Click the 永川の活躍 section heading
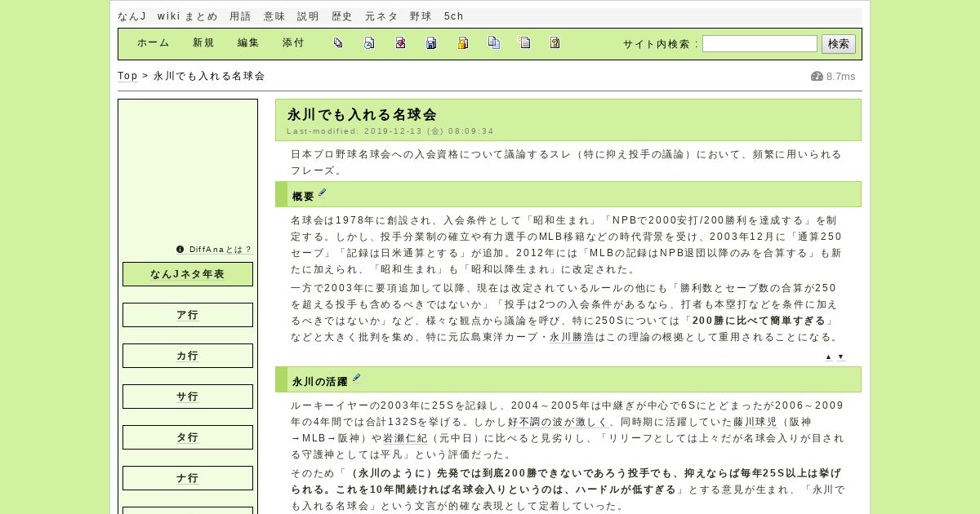This screenshot has width=980, height=514. coord(320,382)
